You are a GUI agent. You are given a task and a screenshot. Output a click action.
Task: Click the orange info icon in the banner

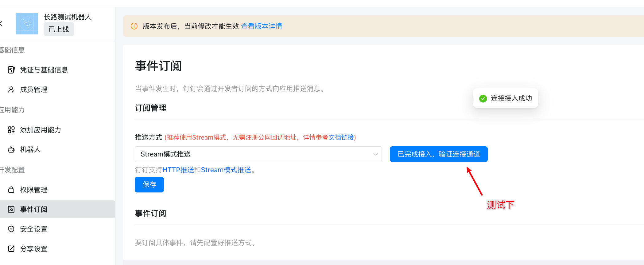tap(134, 26)
